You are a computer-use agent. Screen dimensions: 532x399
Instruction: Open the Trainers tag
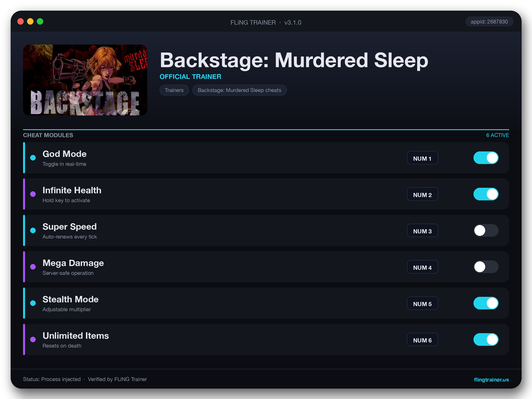click(x=174, y=90)
